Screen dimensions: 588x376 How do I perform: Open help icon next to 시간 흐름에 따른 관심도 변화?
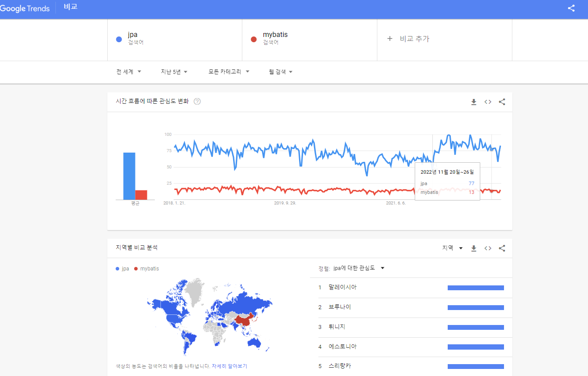[x=197, y=102]
